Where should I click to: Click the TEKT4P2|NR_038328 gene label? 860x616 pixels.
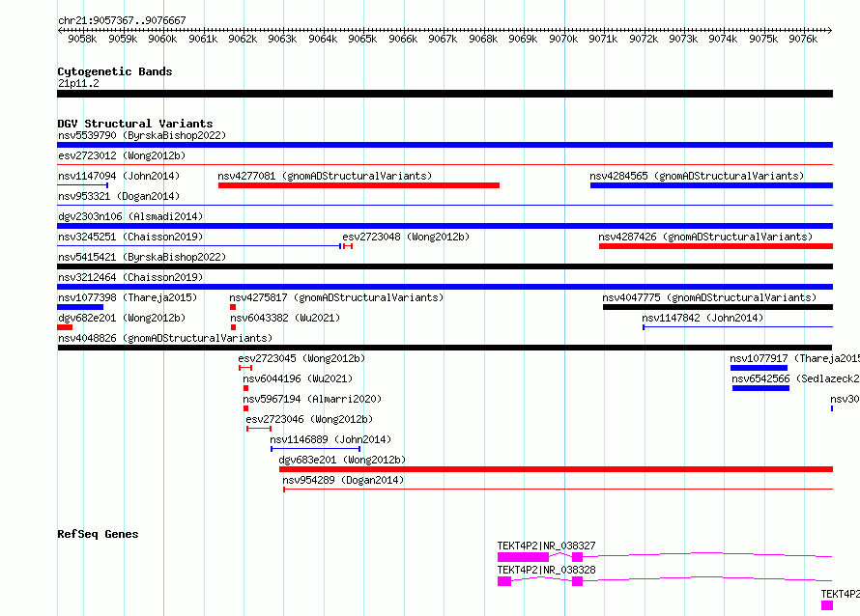(x=546, y=570)
